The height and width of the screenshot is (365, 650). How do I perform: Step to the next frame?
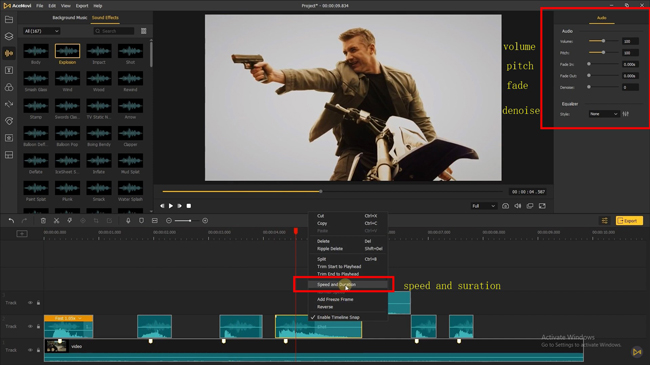tap(179, 206)
